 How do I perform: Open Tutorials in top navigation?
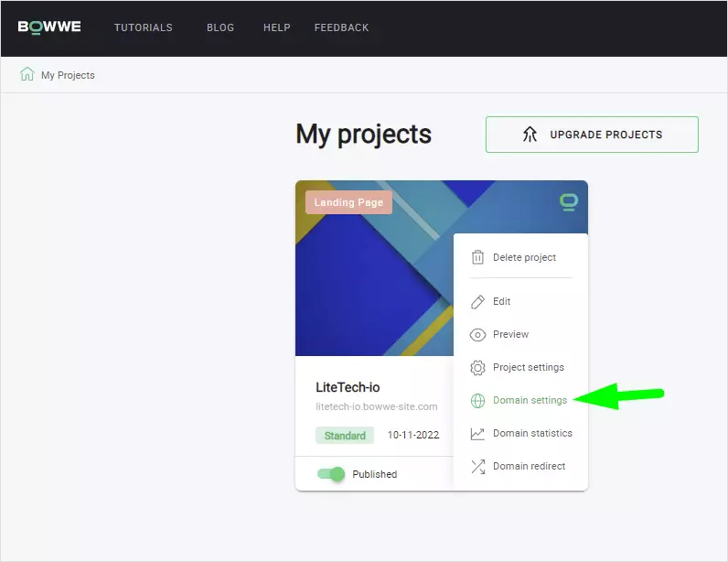coord(143,27)
